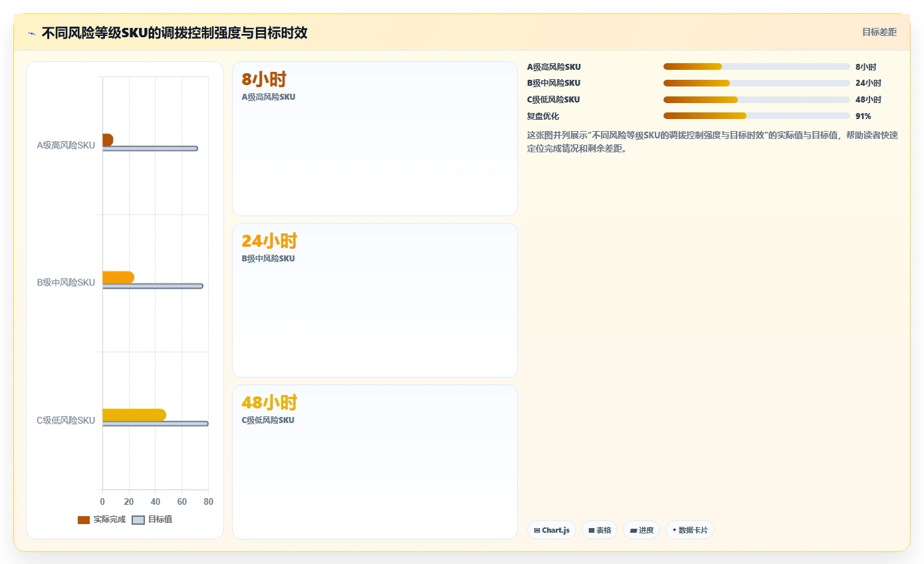Toggle the 实际完成 legend swatch in the chart
Viewport: 924px width, 564px height.
coord(84,519)
